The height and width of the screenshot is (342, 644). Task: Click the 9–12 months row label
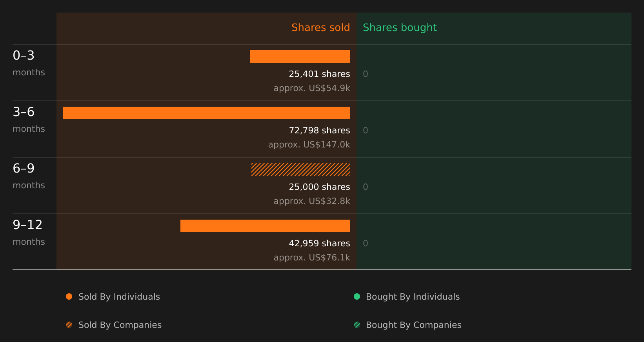29,233
